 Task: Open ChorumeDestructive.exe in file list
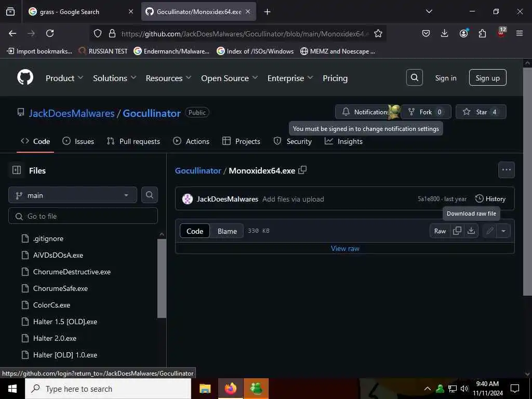(72, 272)
